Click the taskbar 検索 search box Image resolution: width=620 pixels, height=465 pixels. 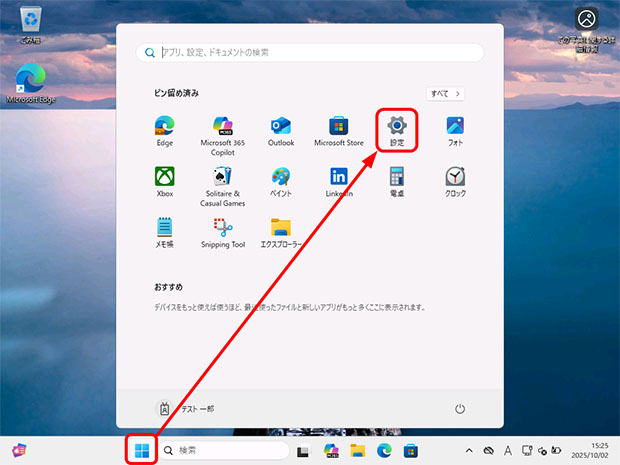tap(225, 450)
